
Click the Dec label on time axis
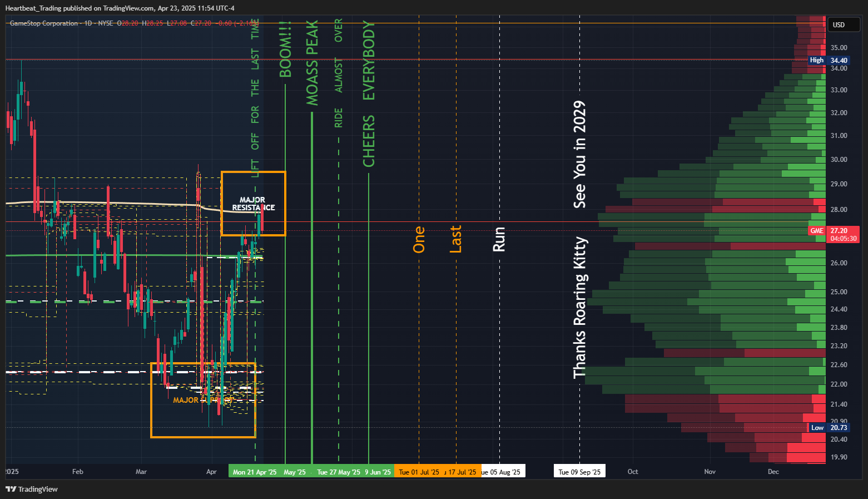773,472
